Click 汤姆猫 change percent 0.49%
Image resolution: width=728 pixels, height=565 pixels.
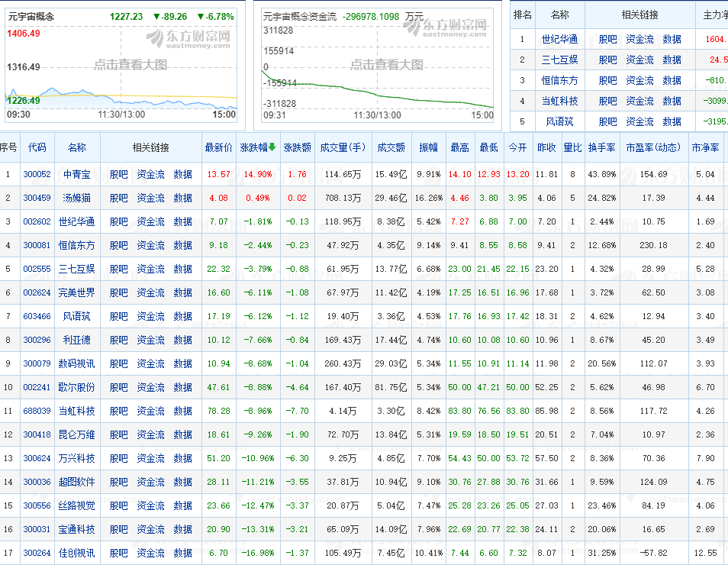258,198
